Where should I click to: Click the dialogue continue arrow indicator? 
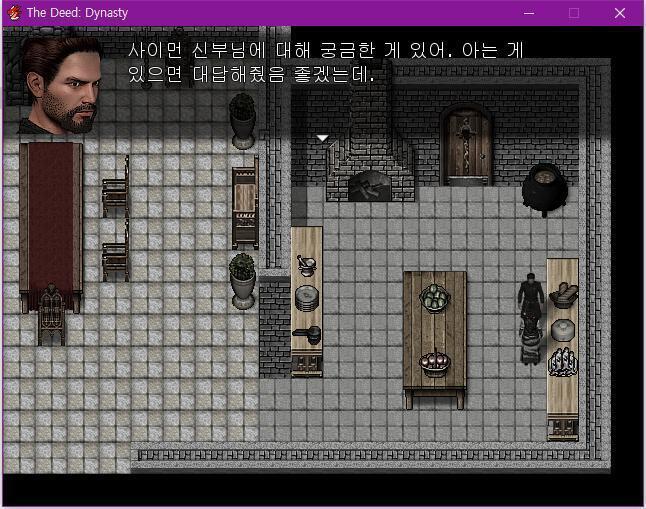[x=322, y=138]
